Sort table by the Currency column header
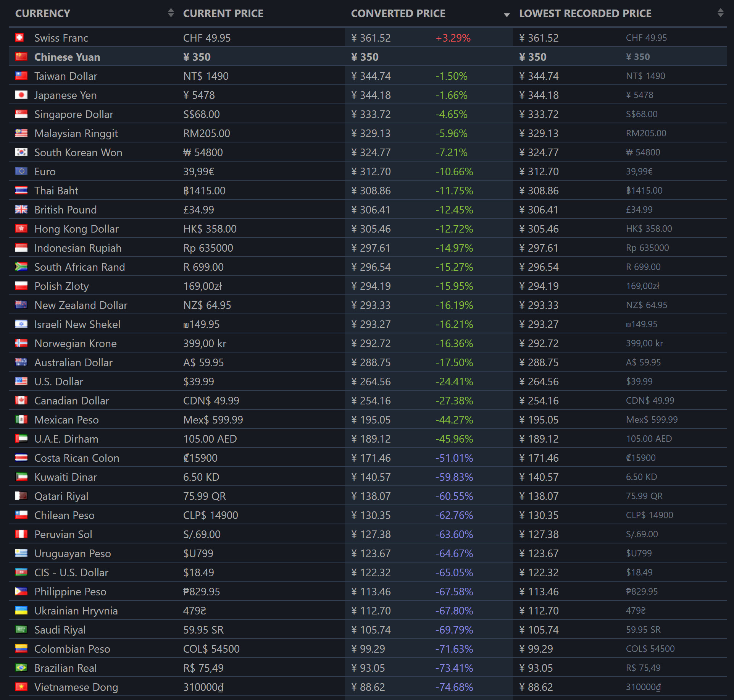 pos(93,13)
